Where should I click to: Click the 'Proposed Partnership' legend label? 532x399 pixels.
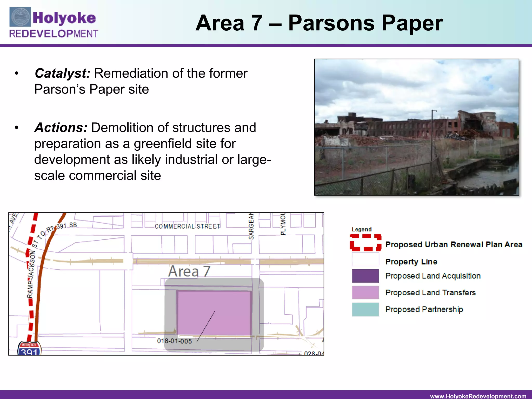coord(424,309)
